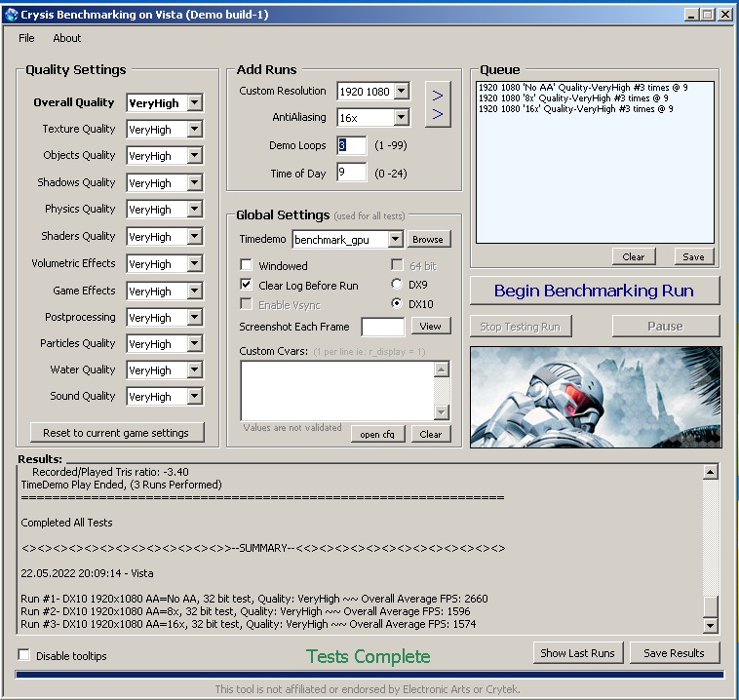Select the '8x' queue entry

[x=573, y=98]
